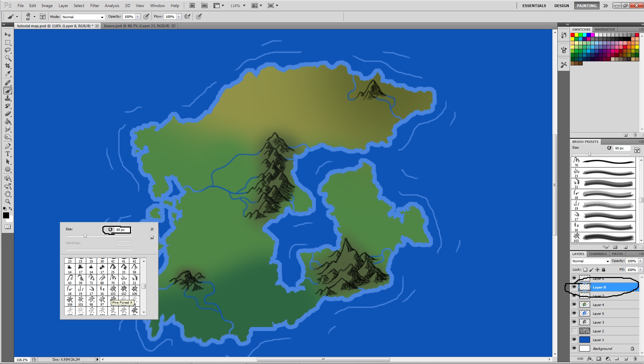Launch Mini Bridge from the application bar
The width and height of the screenshot is (644, 364).
click(x=204, y=6)
